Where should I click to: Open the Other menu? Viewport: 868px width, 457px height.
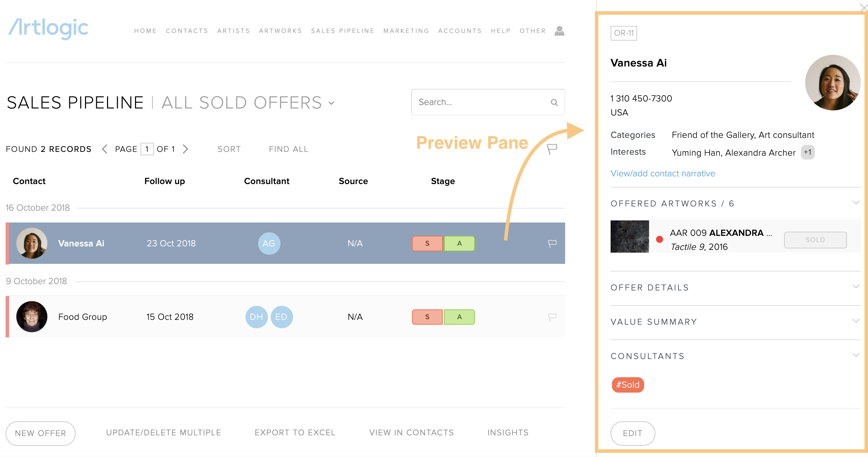[533, 31]
